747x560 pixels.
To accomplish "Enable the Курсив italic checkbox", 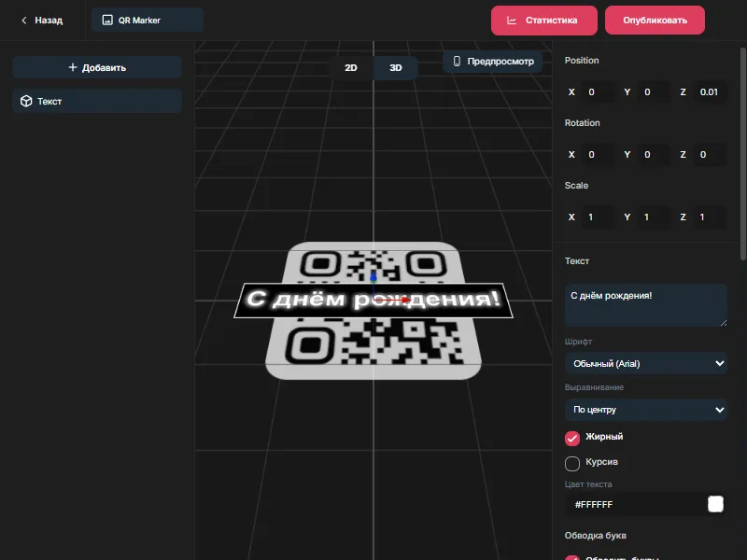I will pos(572,463).
